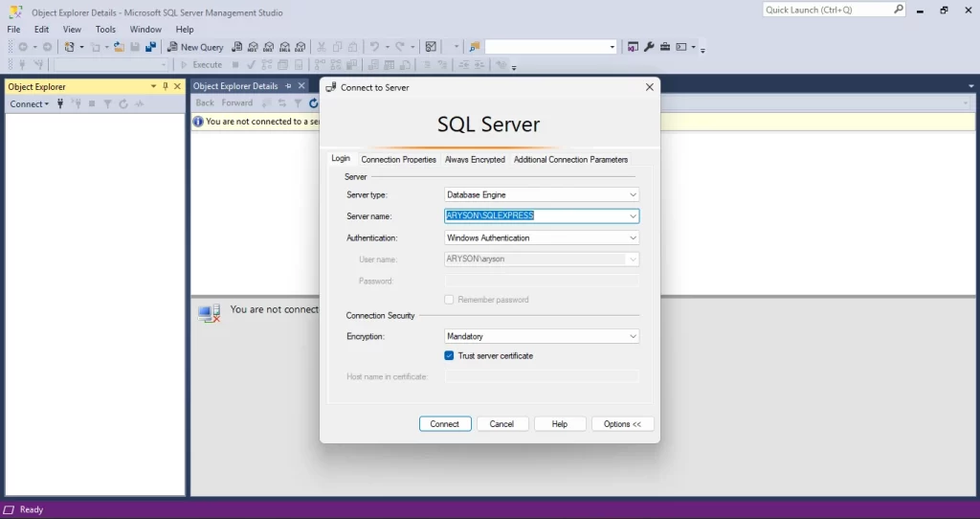Click Refresh in Object Explorer Details
This screenshot has height=519, width=980.
313,103
